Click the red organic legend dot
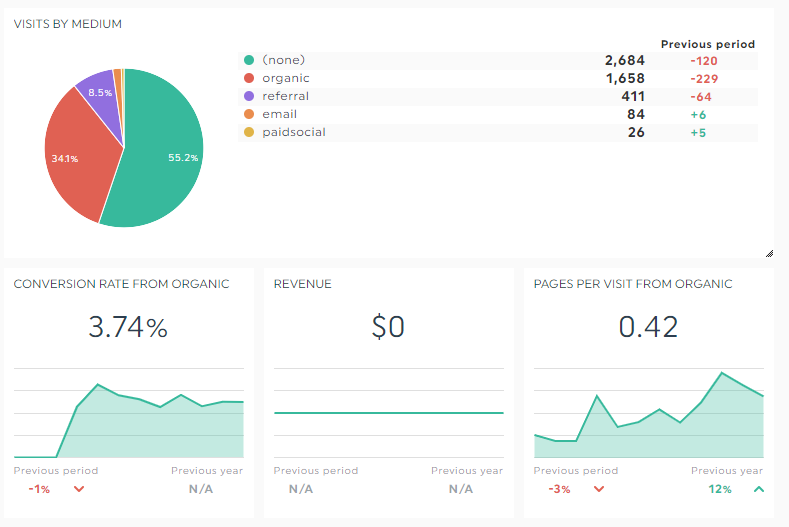Viewport: 789px width, 527px height. click(x=249, y=78)
